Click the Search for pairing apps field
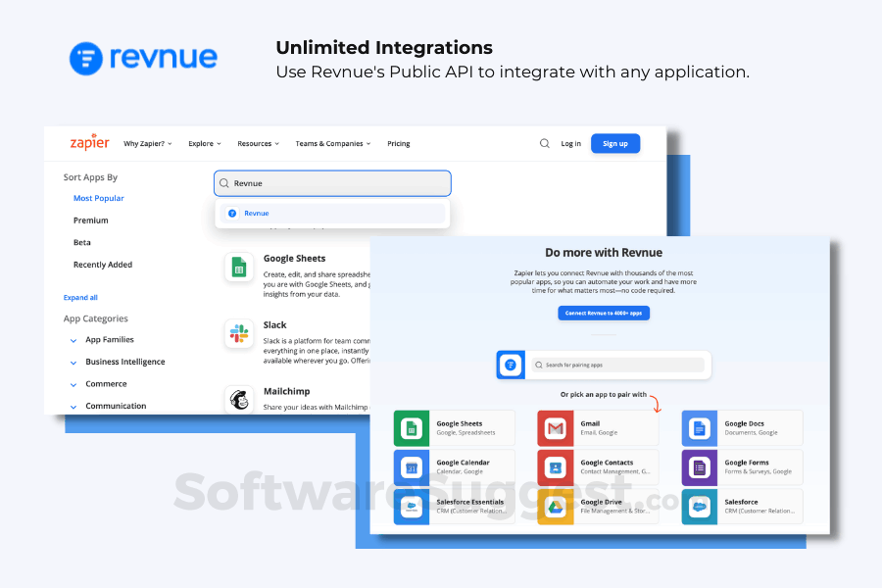The width and height of the screenshot is (882, 588). [x=617, y=366]
